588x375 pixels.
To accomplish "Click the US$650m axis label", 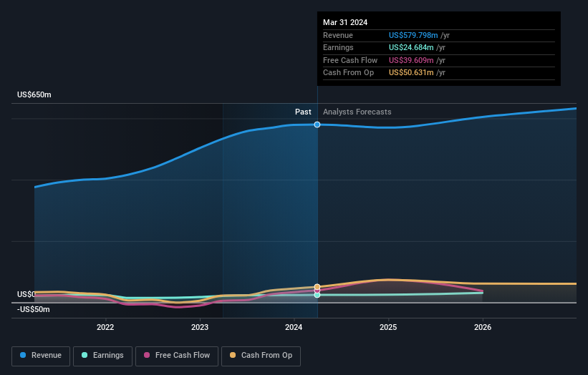I will 34,94.
